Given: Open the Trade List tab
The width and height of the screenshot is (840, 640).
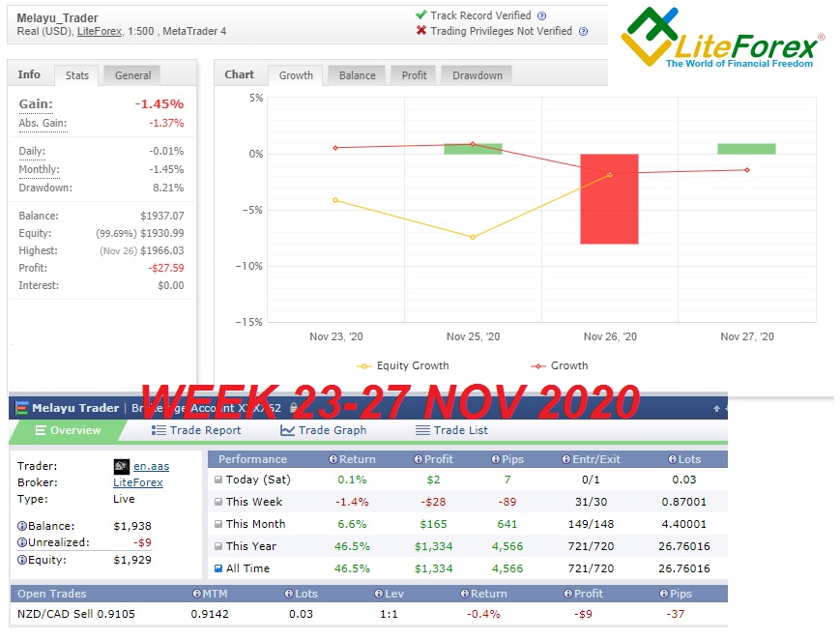Looking at the screenshot, I should click(x=451, y=430).
